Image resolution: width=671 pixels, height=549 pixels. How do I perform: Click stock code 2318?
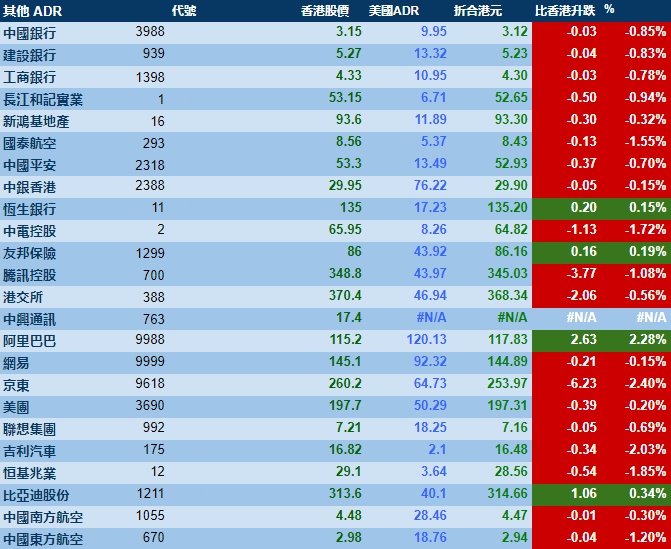(x=150, y=165)
